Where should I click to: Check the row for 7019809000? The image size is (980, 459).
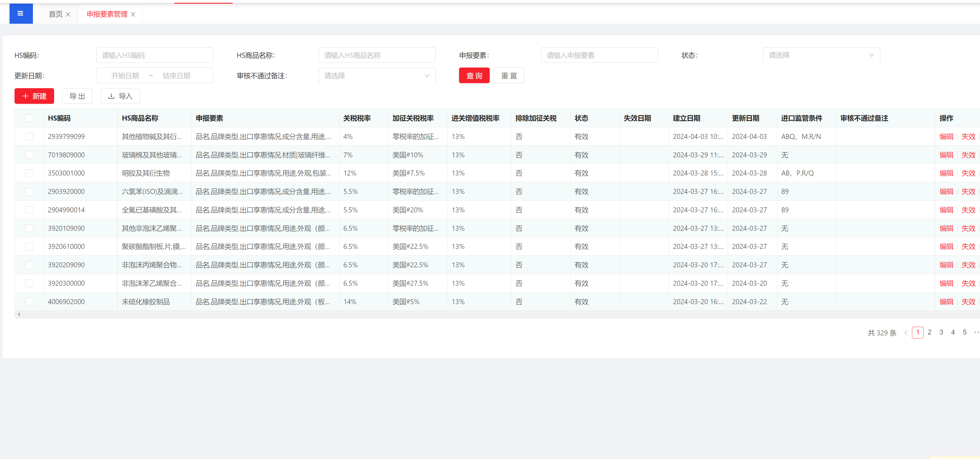pyautogui.click(x=29, y=155)
